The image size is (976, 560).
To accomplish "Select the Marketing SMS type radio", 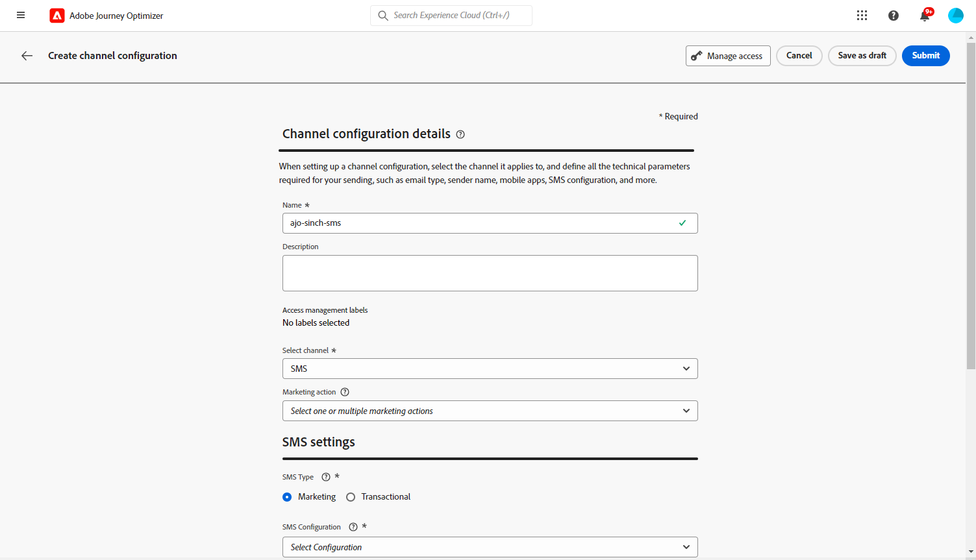I will click(x=287, y=497).
